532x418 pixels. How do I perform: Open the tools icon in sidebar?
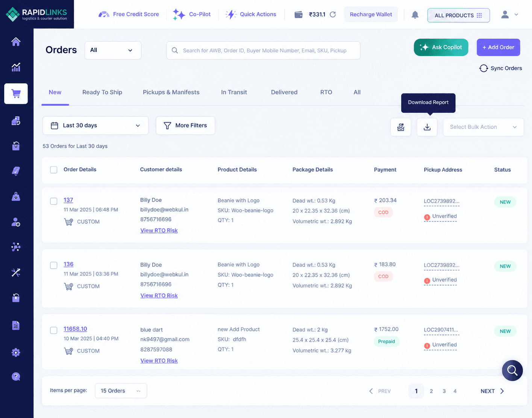[x=16, y=273]
